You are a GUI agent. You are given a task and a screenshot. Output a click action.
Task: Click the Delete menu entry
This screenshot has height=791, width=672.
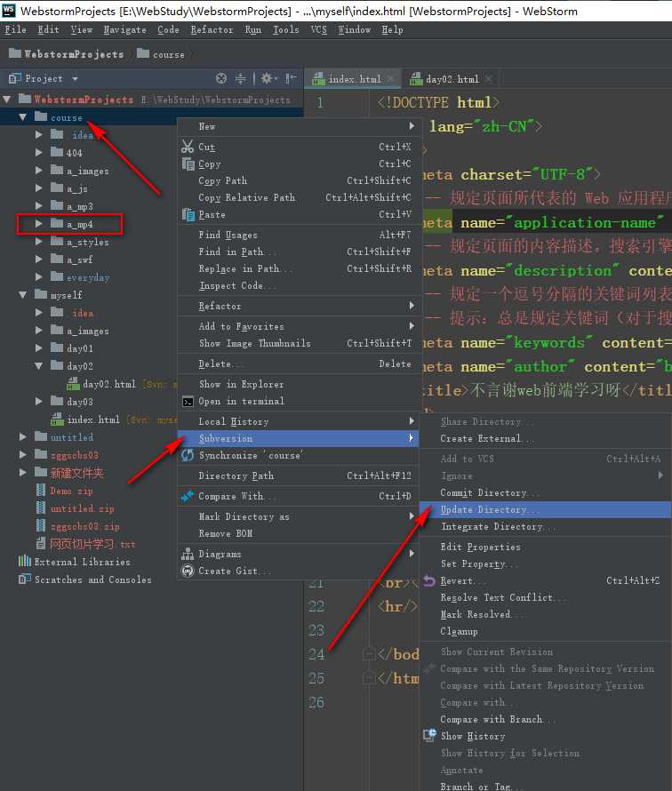point(300,364)
